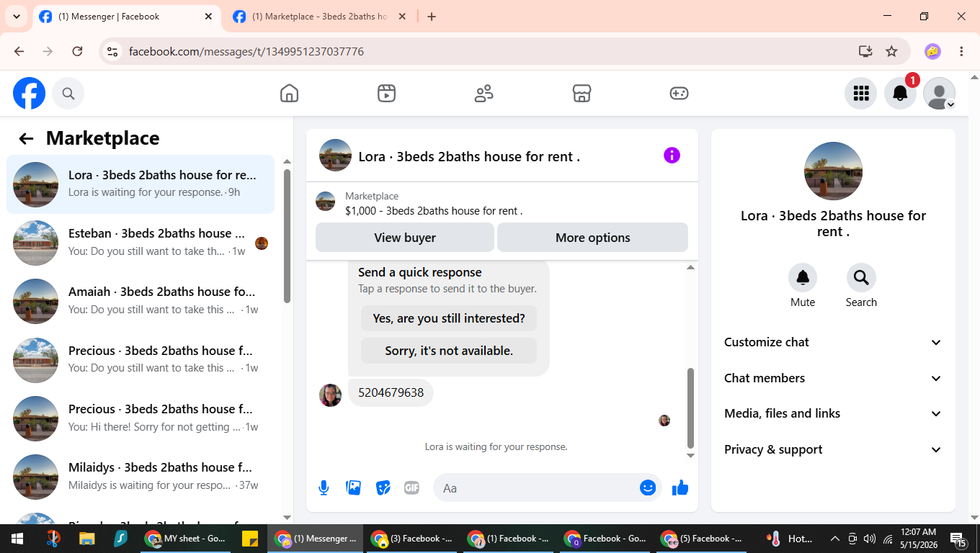Click the $1,000 listing title link
980x553 pixels.
pos(434,211)
